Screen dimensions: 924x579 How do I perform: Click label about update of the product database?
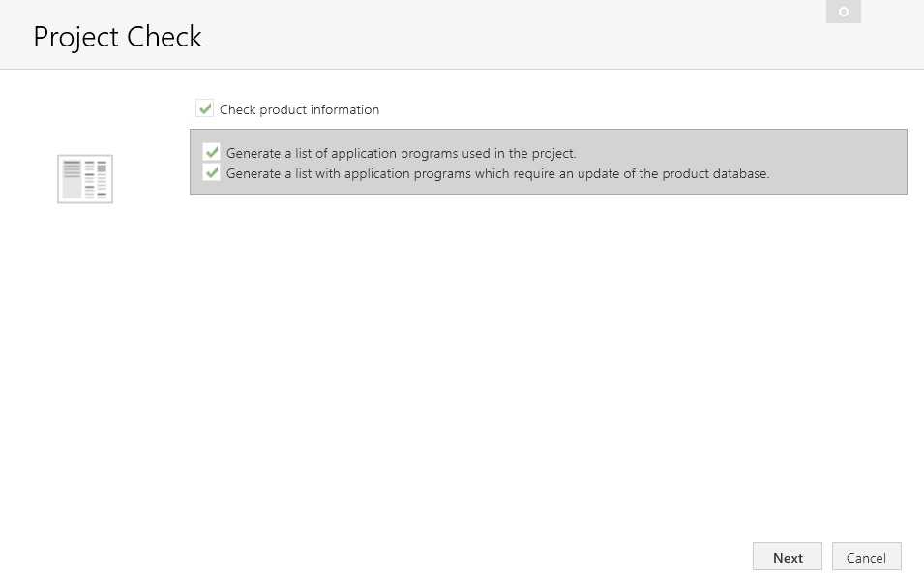tap(498, 174)
